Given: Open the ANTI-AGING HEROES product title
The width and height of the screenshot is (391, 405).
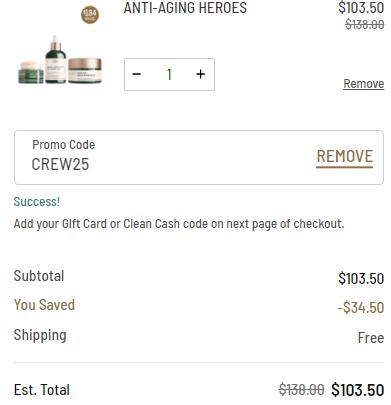Looking at the screenshot, I should click(x=185, y=8).
